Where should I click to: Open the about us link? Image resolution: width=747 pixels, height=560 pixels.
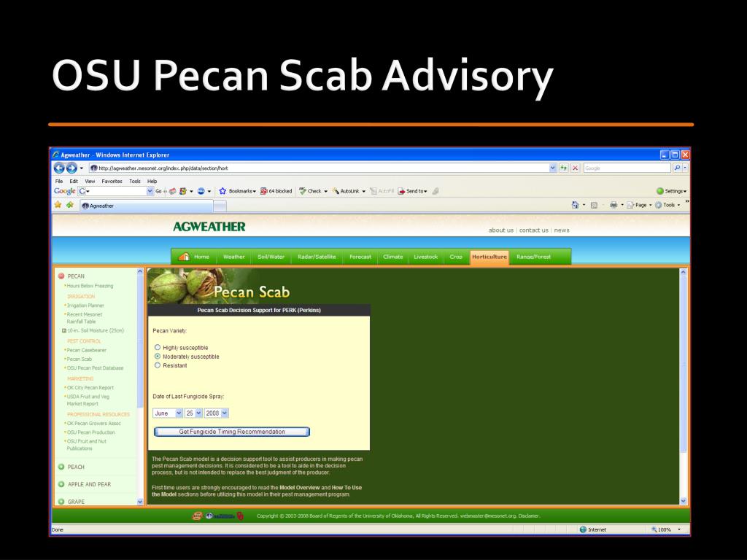500,230
